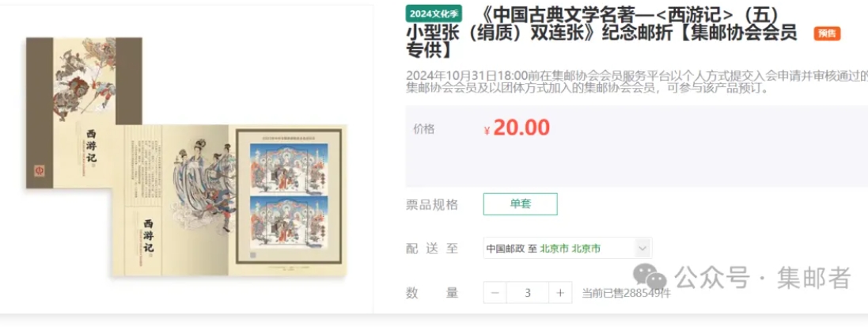This screenshot has height=327, width=868.
Task: Click the 票品规格 label
Action: point(432,204)
